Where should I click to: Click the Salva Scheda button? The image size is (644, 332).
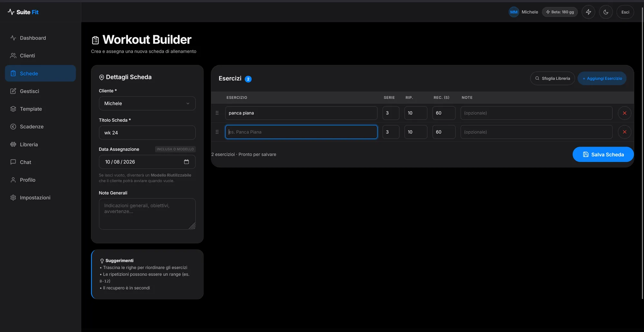pyautogui.click(x=603, y=154)
